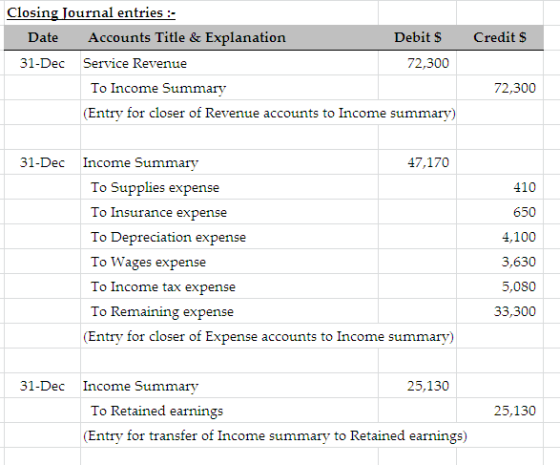Select the 31-Dec date beside debit 47,170
This screenshot has height=465, width=560.
[42, 162]
